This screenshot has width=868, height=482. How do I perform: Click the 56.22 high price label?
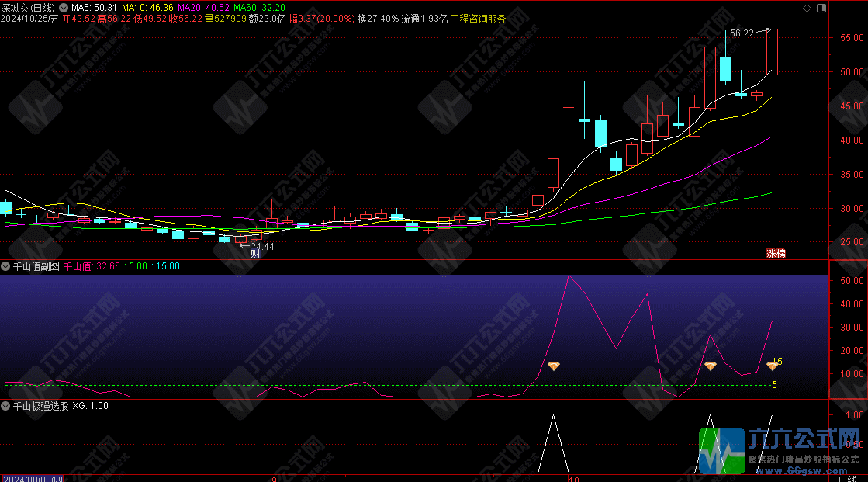point(741,33)
